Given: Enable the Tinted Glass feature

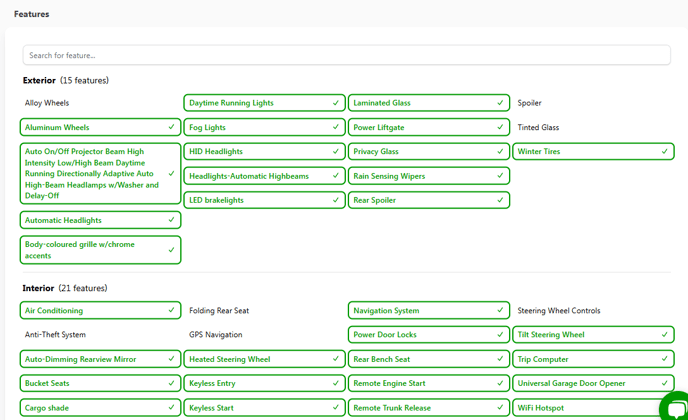Looking at the screenshot, I should [593, 127].
